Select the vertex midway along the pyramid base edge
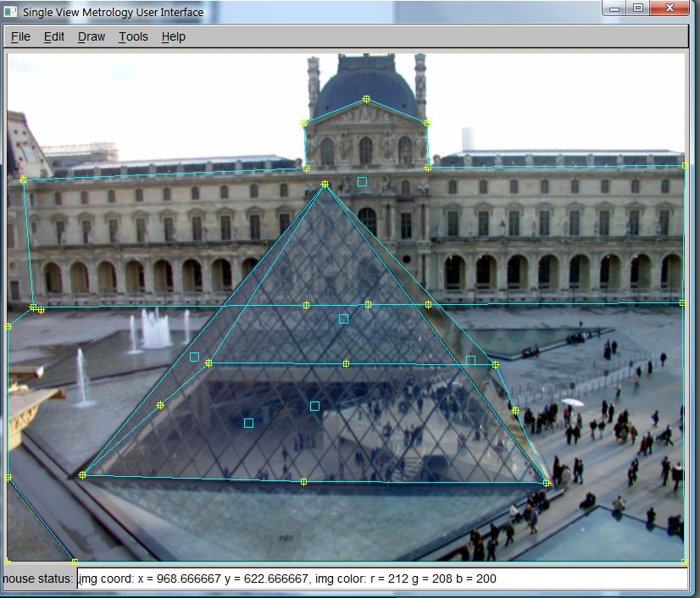The height and width of the screenshot is (598, 700). point(303,482)
